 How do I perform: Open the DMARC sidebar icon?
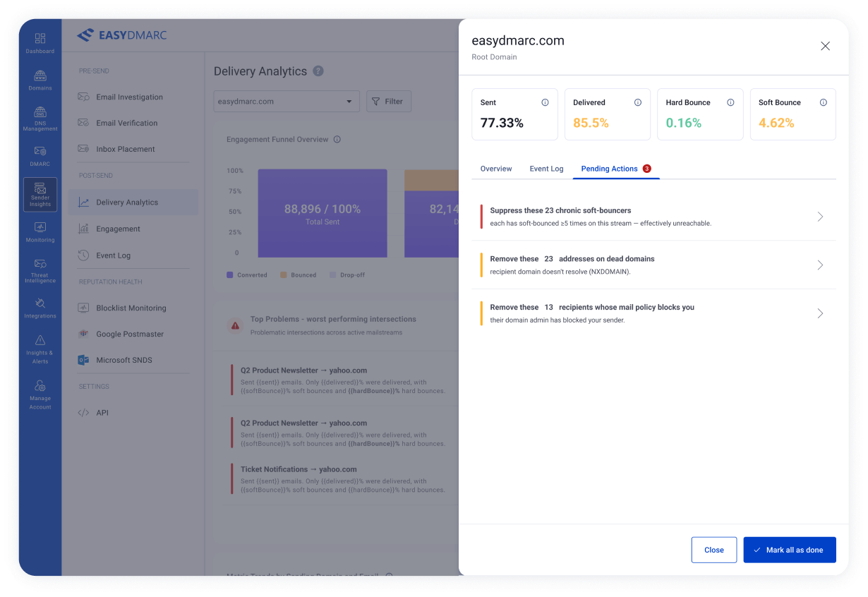(40, 156)
